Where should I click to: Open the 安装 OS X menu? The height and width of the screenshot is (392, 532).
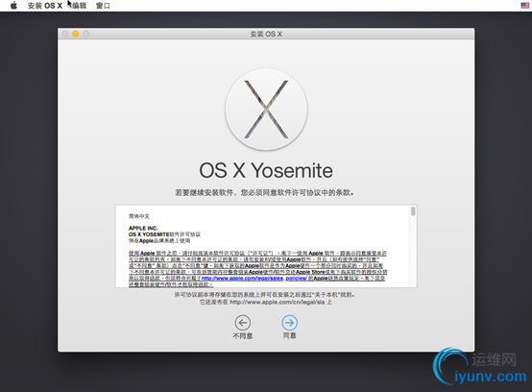tap(45, 6)
